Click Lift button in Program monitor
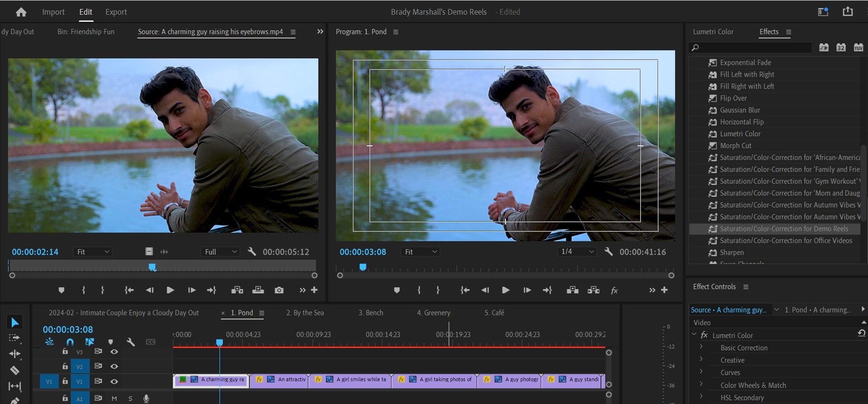This screenshot has width=868, height=404. click(572, 290)
